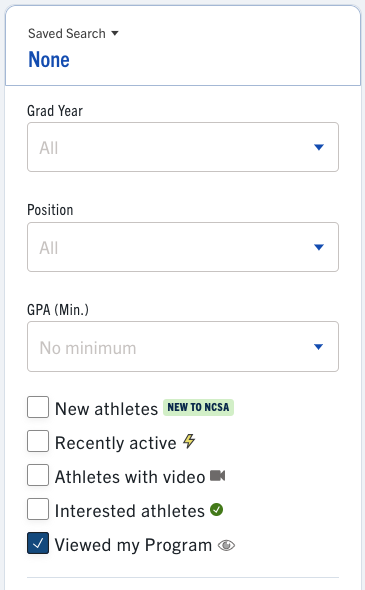Tick the Athletes with video checkbox
365x590 pixels.
coord(38,475)
